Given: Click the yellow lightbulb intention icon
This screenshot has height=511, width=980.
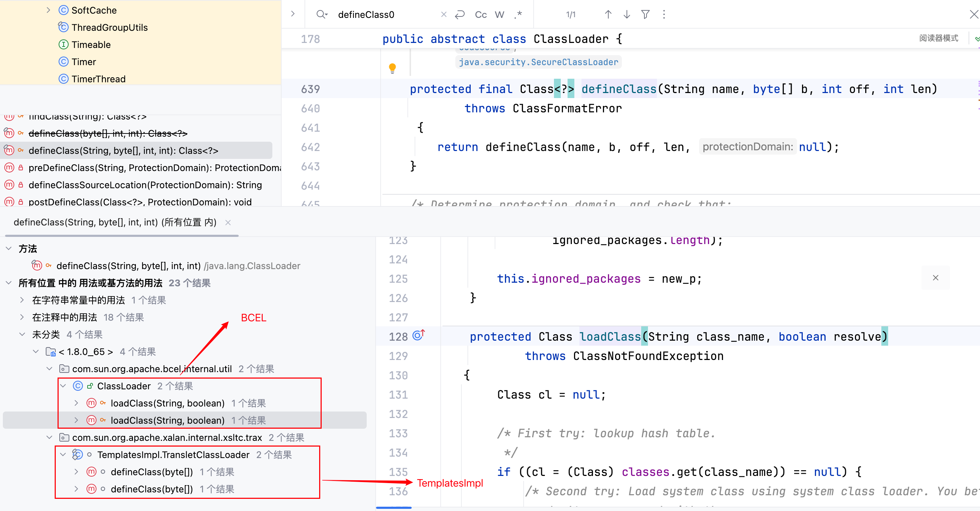Looking at the screenshot, I should (x=392, y=69).
